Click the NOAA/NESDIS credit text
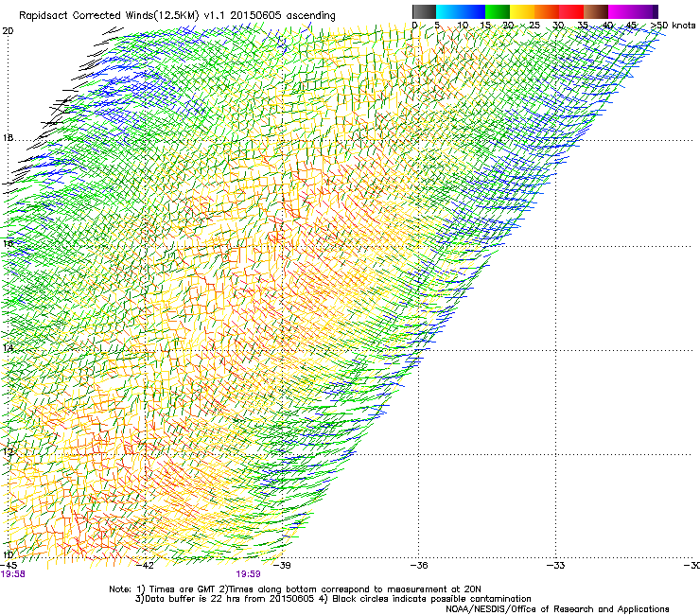This screenshot has width=700, height=615. (557, 609)
